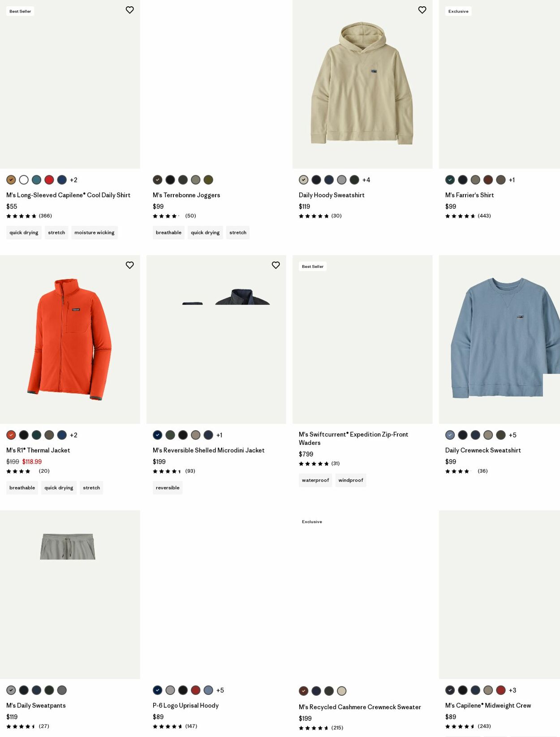Pick black swatch for R1 Thermal Jacket
This screenshot has width=560, height=737.
[x=24, y=435]
